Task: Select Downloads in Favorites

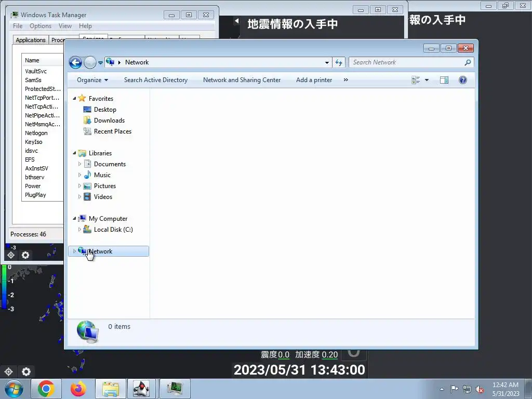Action: 109,121
